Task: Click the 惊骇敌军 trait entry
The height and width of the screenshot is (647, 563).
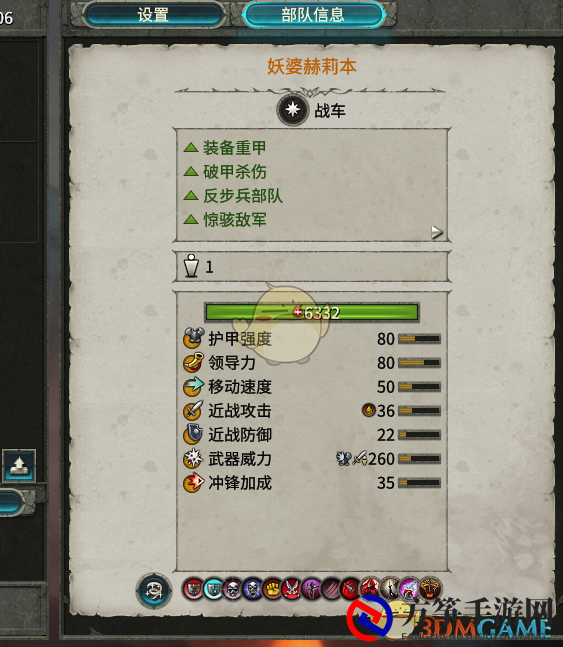Action: click(x=225, y=220)
